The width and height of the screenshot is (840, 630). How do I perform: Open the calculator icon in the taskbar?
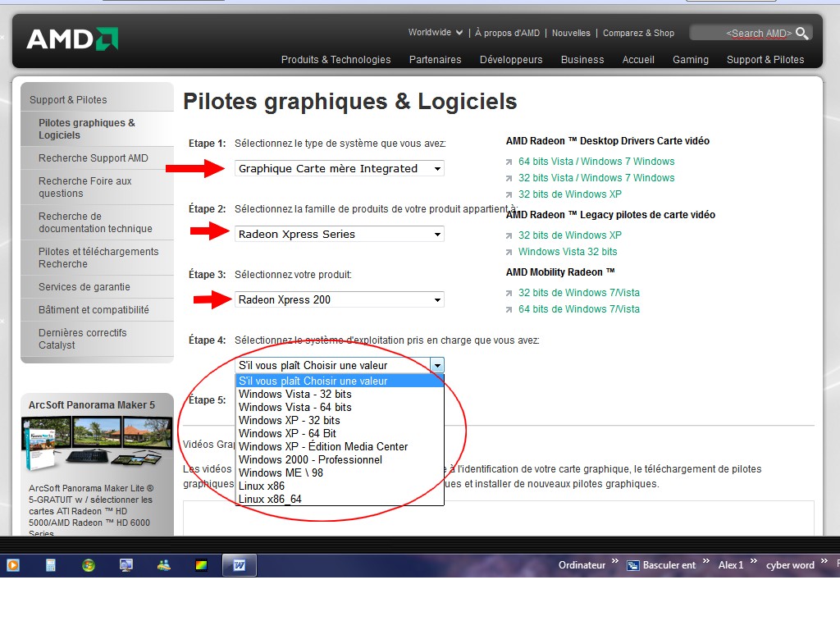51,564
